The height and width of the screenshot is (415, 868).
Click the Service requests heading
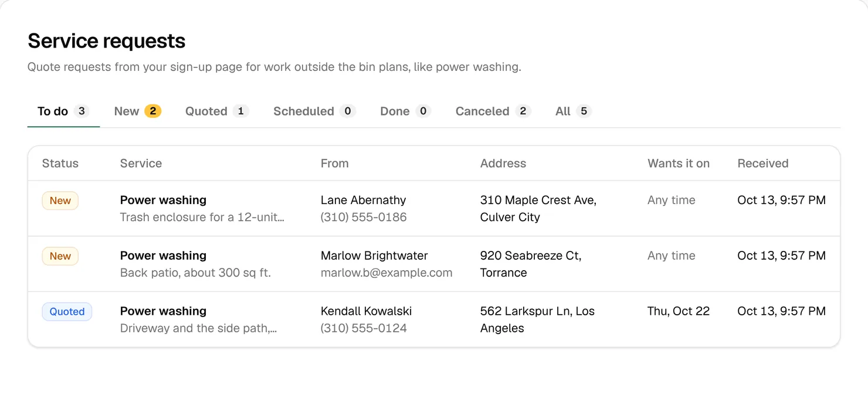point(107,41)
